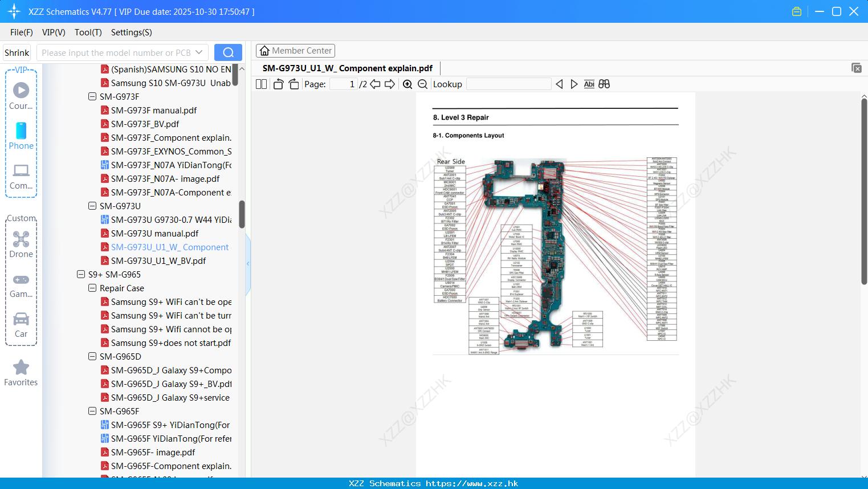Screen dimensions: 868x489
Task: Find previous lookup result
Action: (x=559, y=84)
